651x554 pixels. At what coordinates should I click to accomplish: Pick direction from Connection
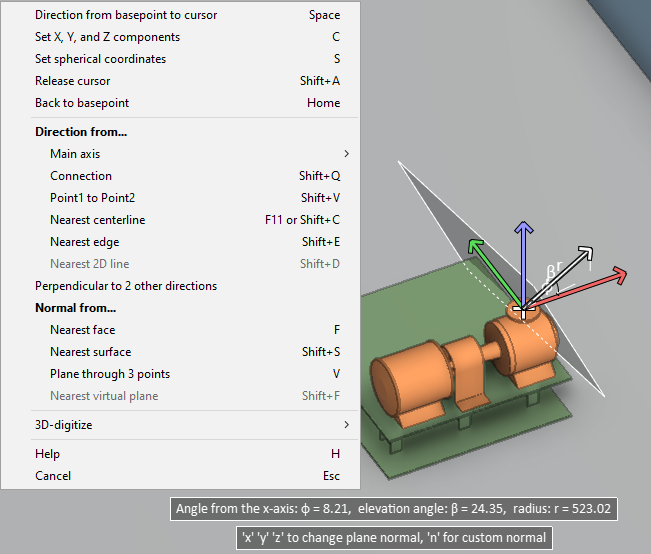(81, 176)
